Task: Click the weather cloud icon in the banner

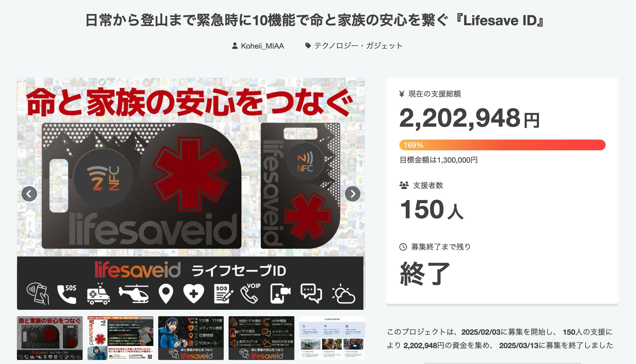Action: pyautogui.click(x=344, y=294)
